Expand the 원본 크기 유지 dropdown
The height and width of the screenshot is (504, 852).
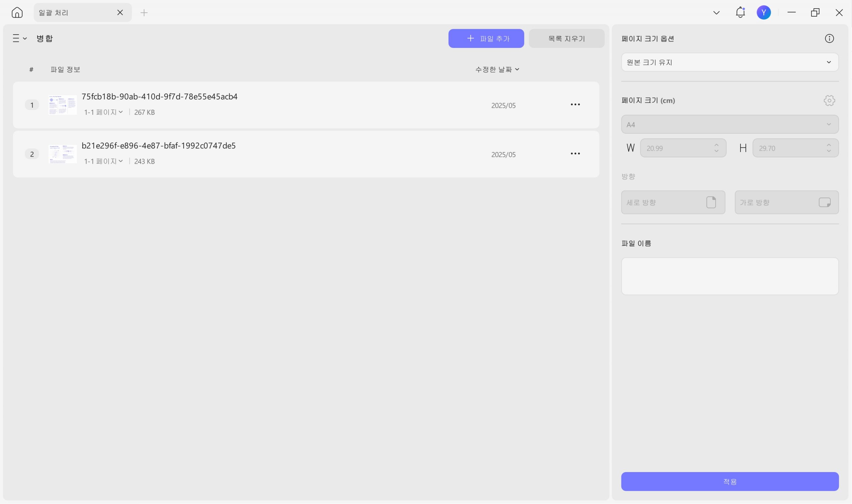730,62
